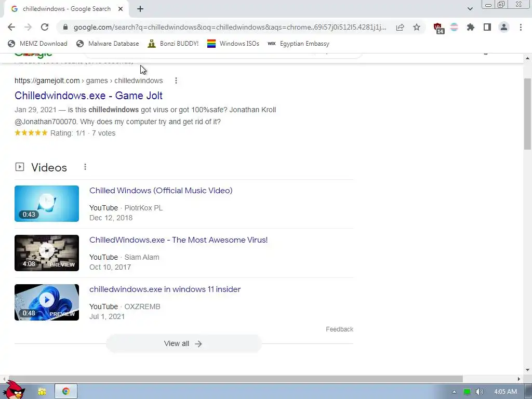Image resolution: width=532 pixels, height=399 pixels.
Task: Play the 0:48 Windows 11 thumbnail
Action: tap(47, 302)
